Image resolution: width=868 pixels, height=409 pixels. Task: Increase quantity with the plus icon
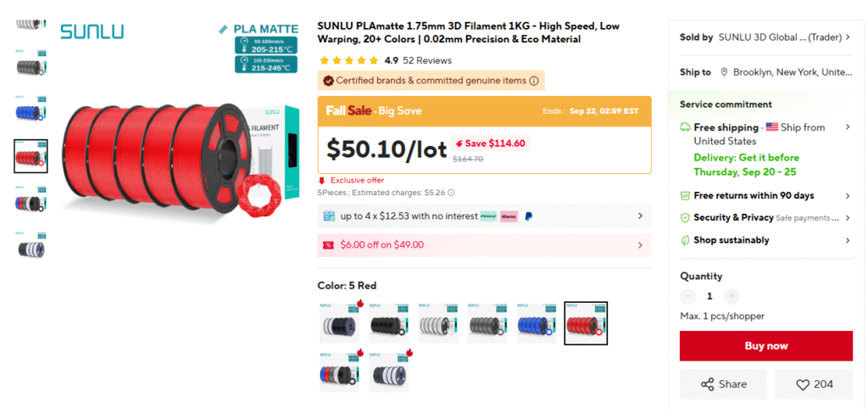[x=732, y=296]
